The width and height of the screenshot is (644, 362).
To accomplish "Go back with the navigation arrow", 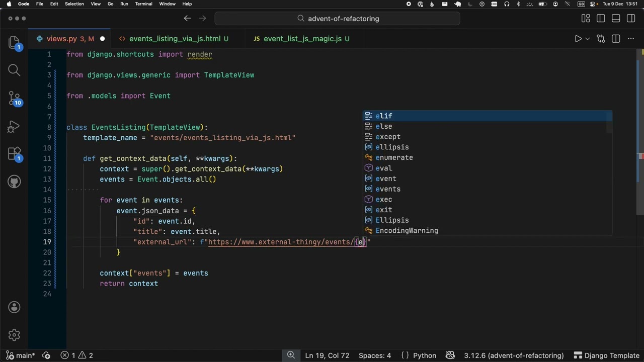I will click(x=187, y=19).
